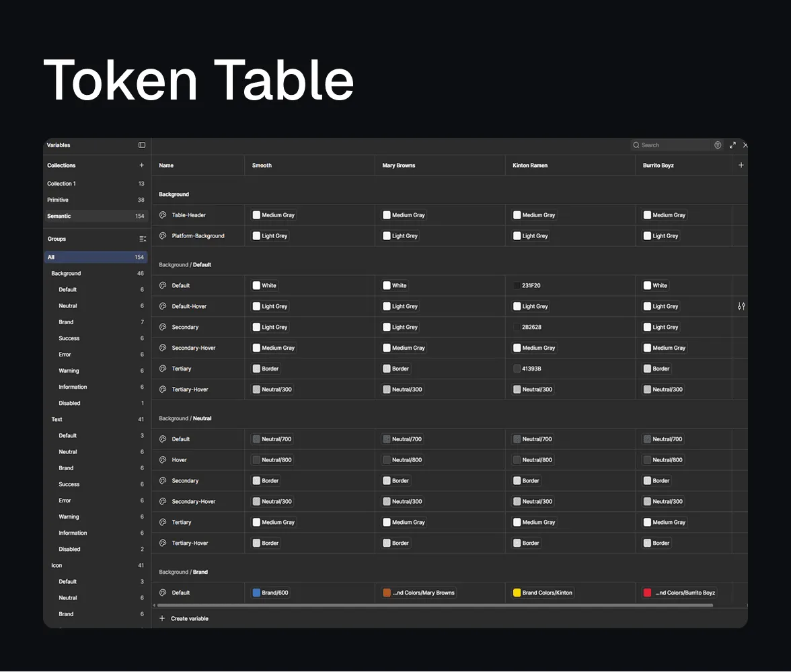Click the Background / Neutral section heading
The height and width of the screenshot is (672, 791).
pos(185,418)
